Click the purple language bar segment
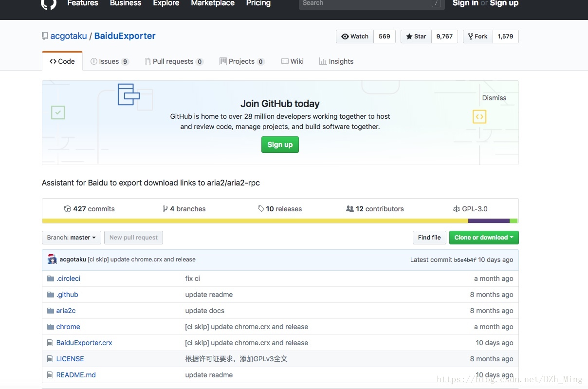This screenshot has width=588, height=389. (489, 221)
